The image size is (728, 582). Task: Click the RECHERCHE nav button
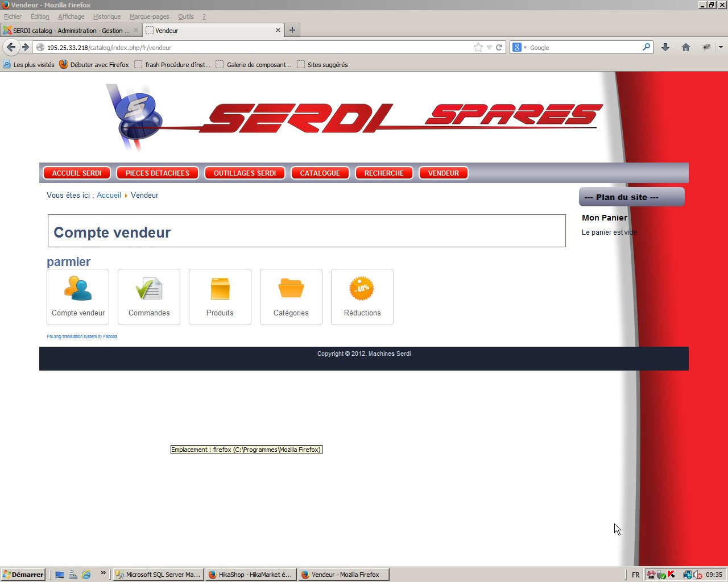pyautogui.click(x=384, y=173)
